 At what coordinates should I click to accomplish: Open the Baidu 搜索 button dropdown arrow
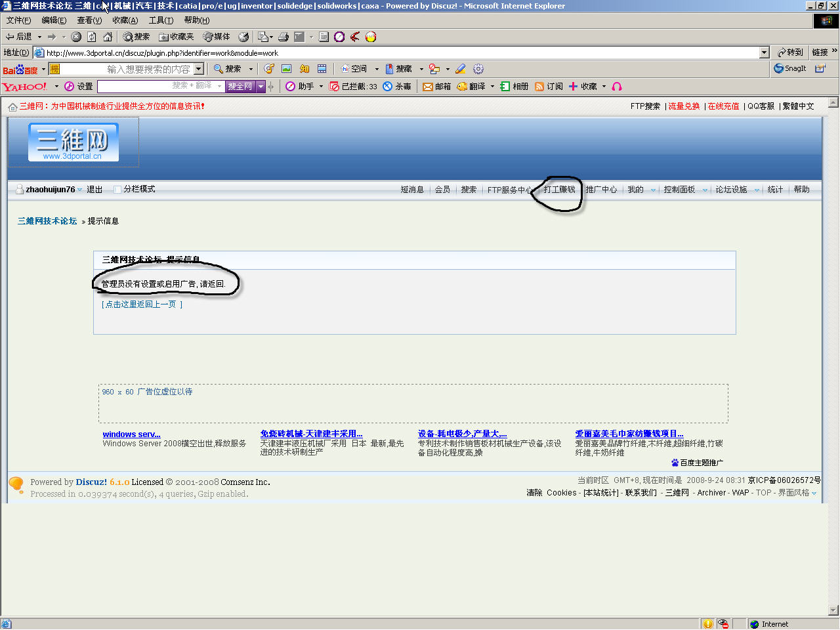point(251,69)
